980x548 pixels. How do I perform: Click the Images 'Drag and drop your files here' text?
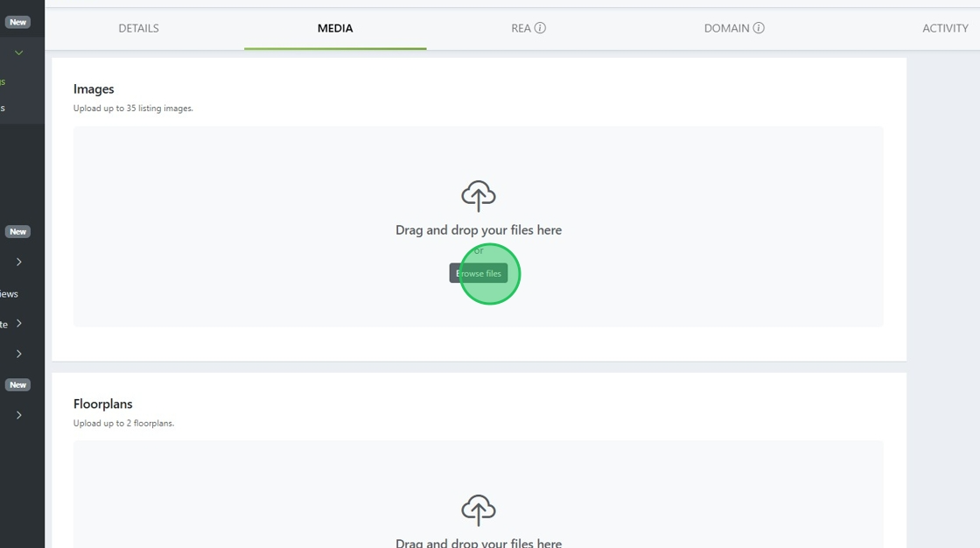478,230
